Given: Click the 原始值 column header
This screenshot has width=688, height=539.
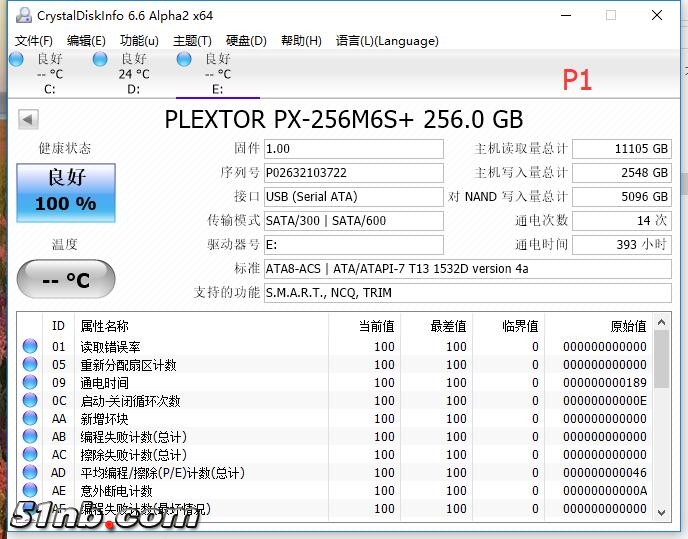Looking at the screenshot, I should point(628,326).
